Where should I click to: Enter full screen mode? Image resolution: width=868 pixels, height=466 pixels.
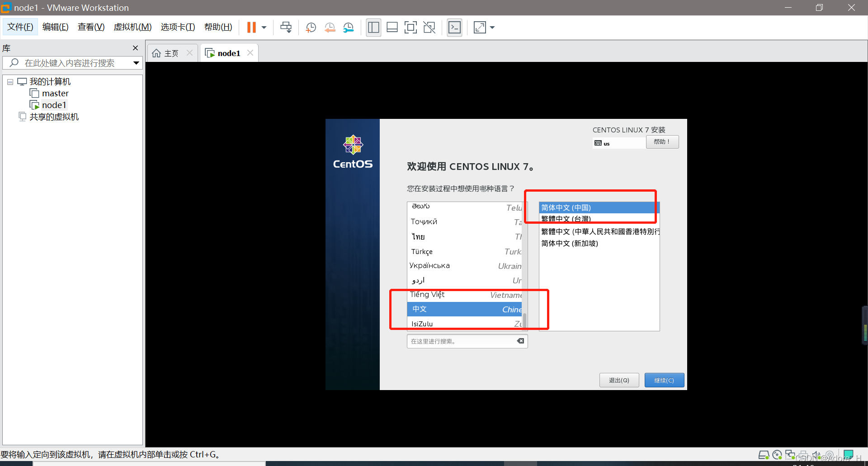tap(410, 28)
